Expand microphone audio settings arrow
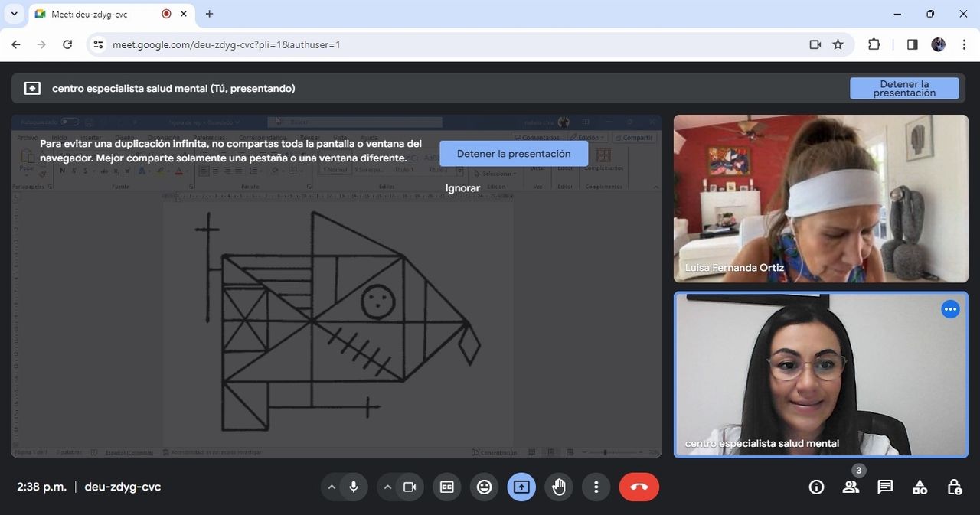980x515 pixels. pyautogui.click(x=332, y=487)
